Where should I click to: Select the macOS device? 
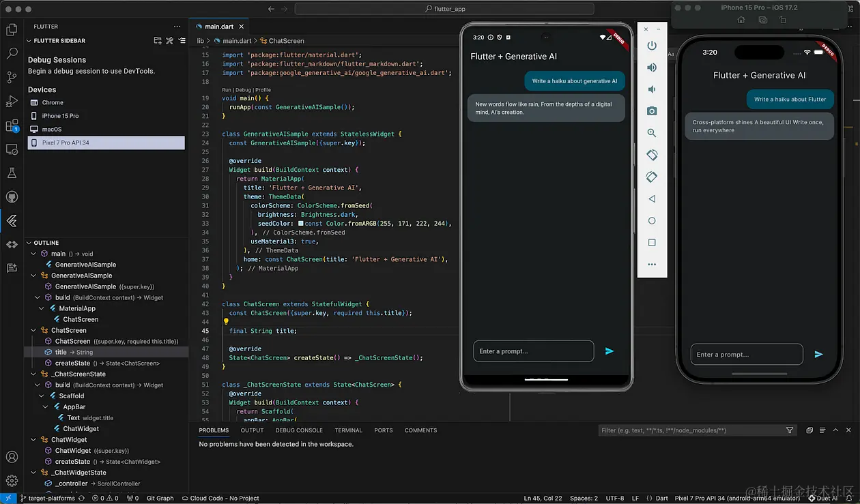106,129
